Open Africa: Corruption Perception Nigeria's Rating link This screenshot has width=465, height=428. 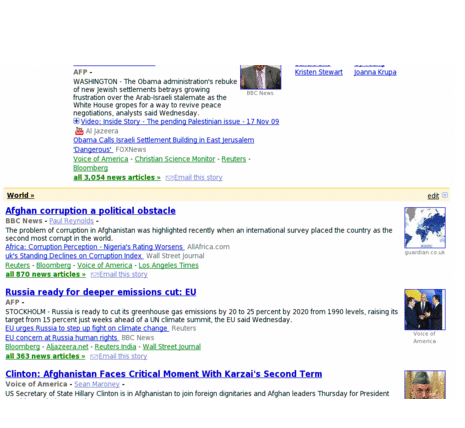(95, 247)
